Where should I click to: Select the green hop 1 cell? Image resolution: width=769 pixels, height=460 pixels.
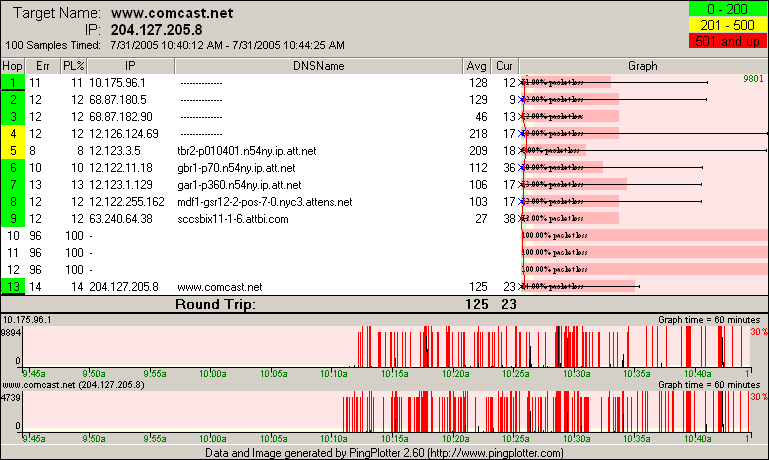[13, 82]
